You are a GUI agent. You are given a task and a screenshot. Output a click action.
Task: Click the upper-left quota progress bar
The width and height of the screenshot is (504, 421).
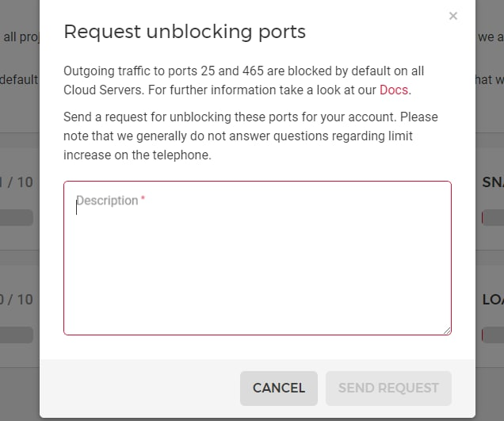16,217
